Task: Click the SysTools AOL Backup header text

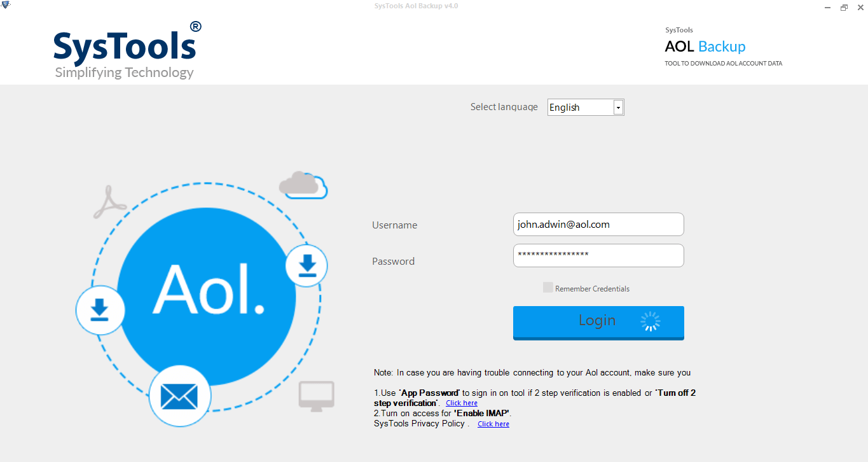Action: point(705,46)
